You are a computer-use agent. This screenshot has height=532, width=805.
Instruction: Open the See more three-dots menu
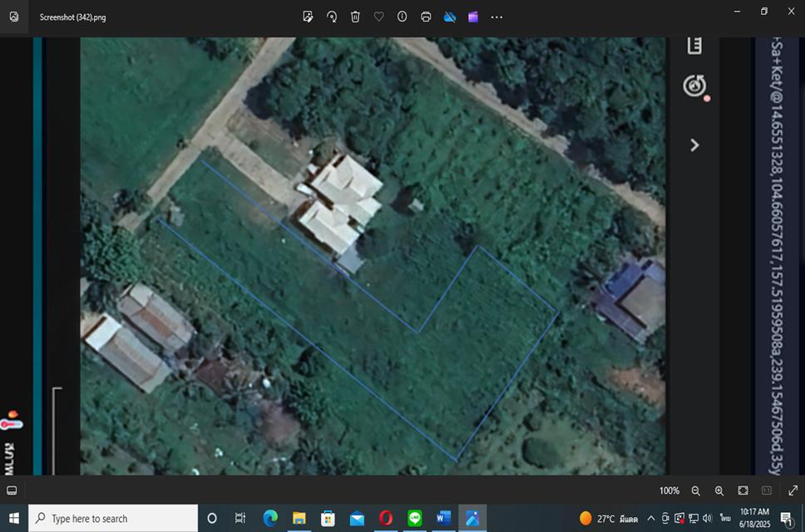(496, 17)
